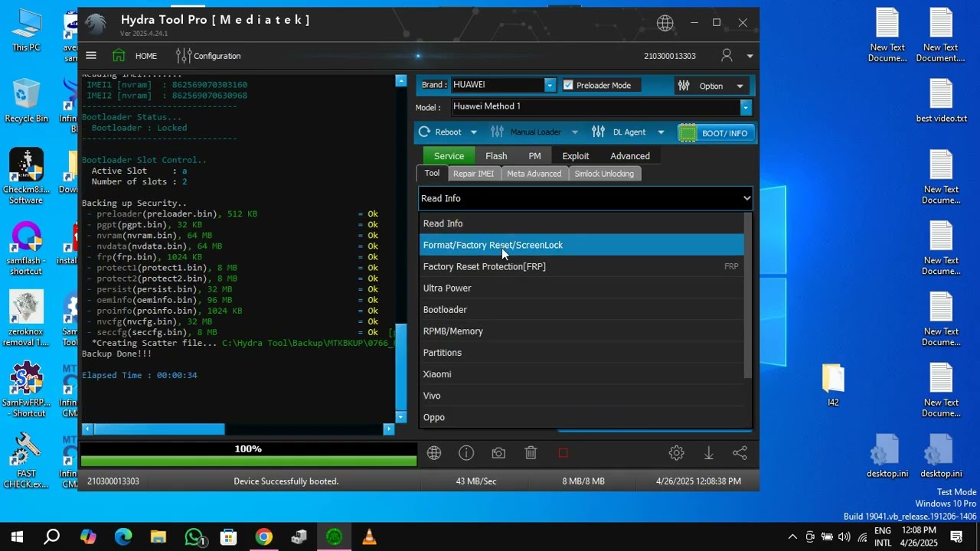
Task: Open Google Chrome from the taskbar
Action: tap(264, 537)
